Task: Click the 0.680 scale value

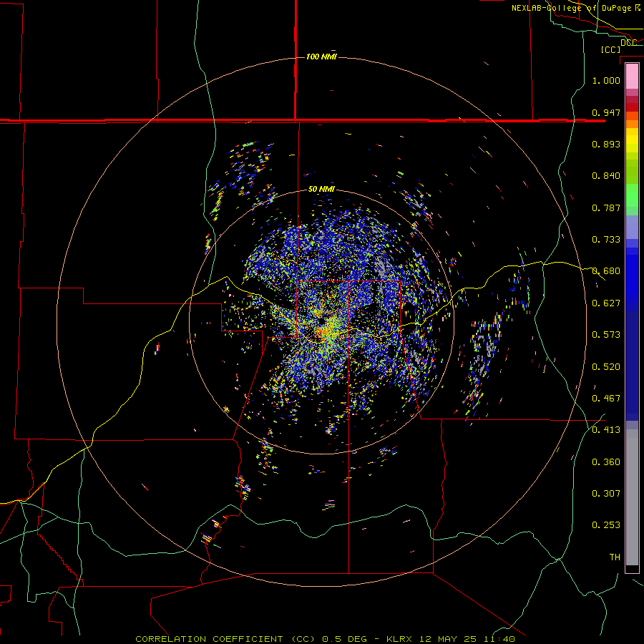Action: [606, 271]
